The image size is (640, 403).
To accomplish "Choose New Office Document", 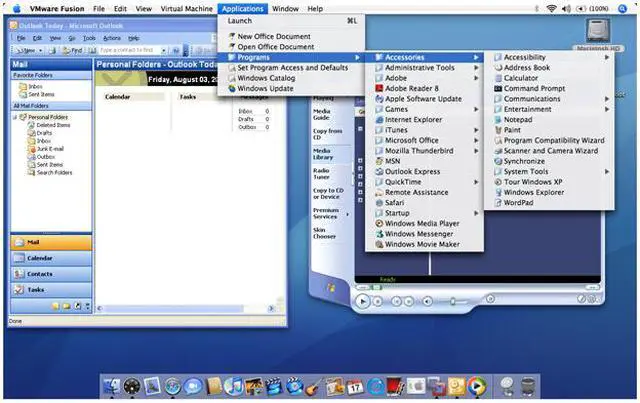I will coord(291,36).
